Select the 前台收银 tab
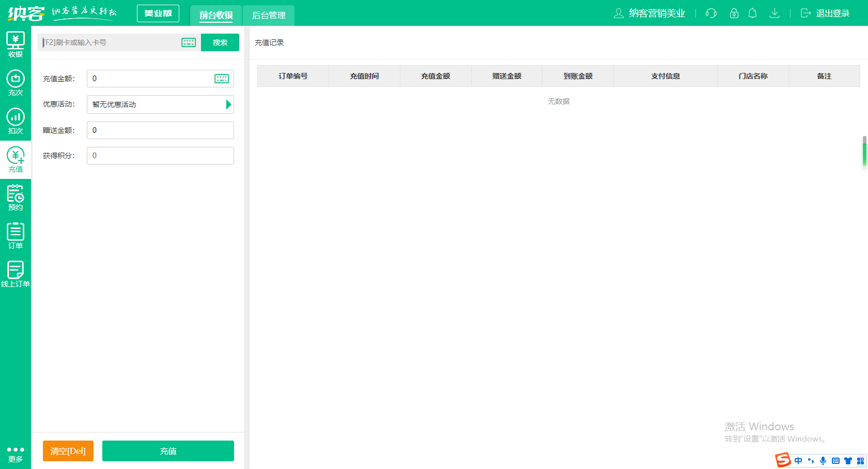 click(216, 15)
